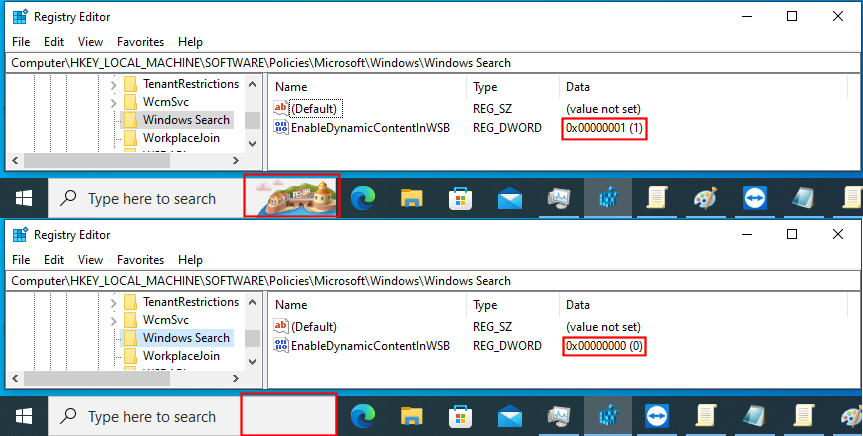863x436 pixels.
Task: Expand WcmSvc key in upper window
Action: coord(113,103)
